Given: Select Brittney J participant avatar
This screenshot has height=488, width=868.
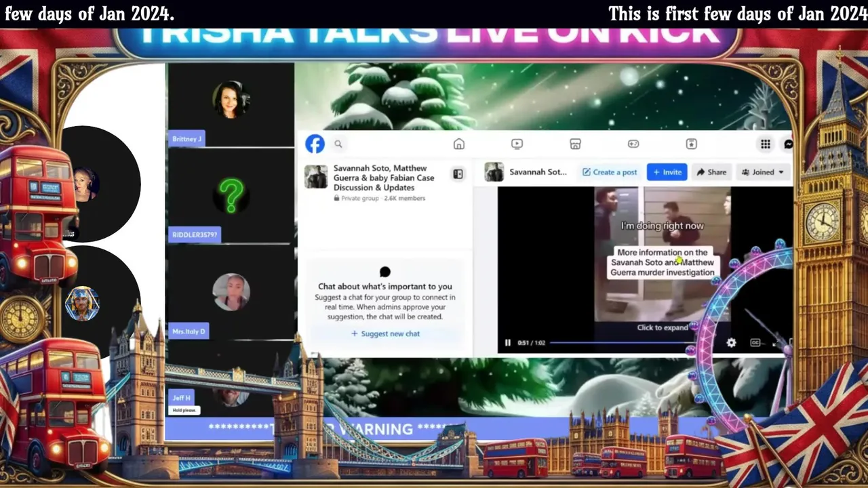Looking at the screenshot, I should click(231, 100).
